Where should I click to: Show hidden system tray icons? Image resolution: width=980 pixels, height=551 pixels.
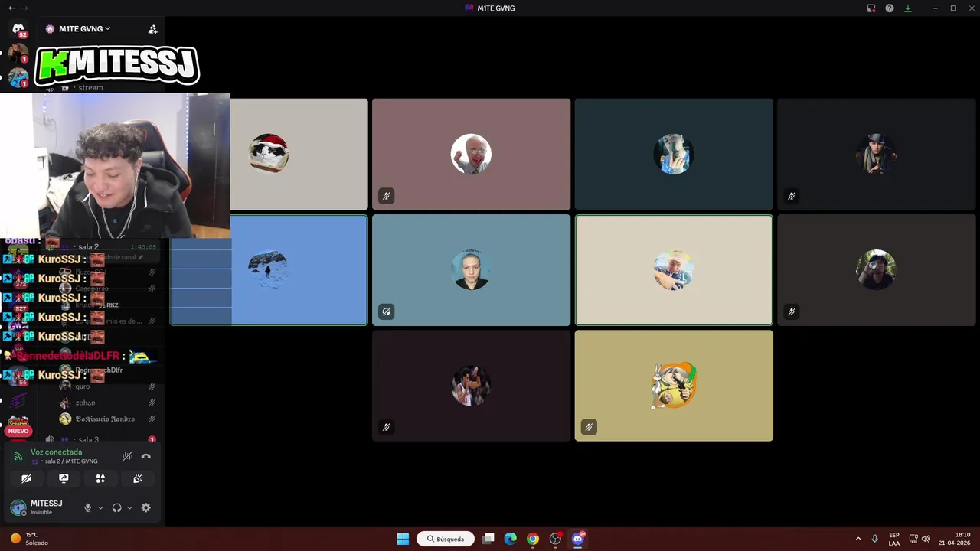pos(858,539)
